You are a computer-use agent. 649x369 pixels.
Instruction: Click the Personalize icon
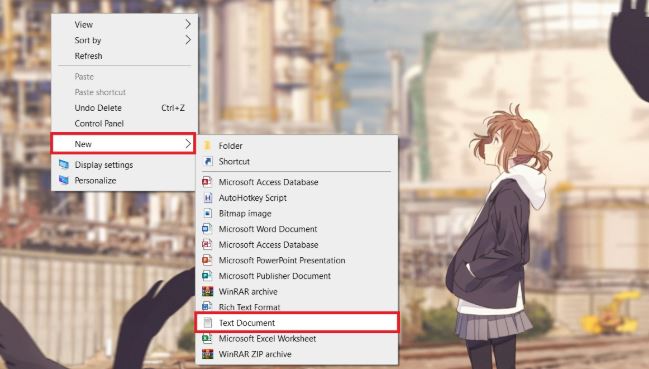(64, 180)
